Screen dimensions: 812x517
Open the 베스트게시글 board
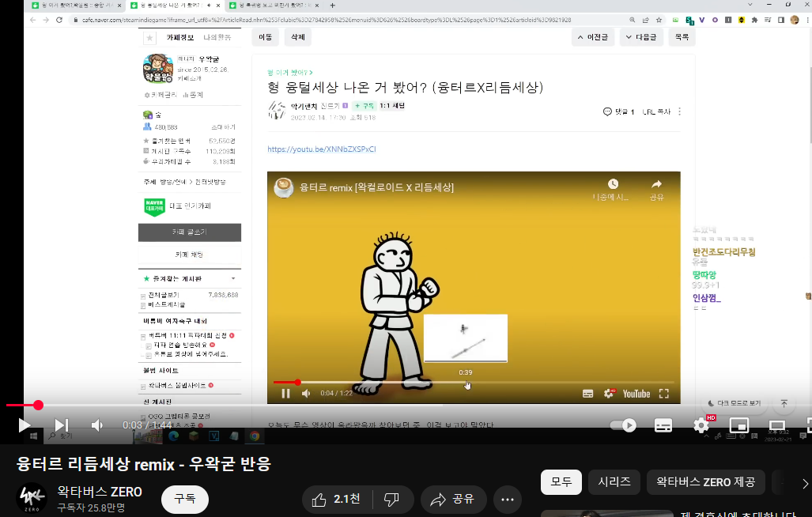(166, 304)
